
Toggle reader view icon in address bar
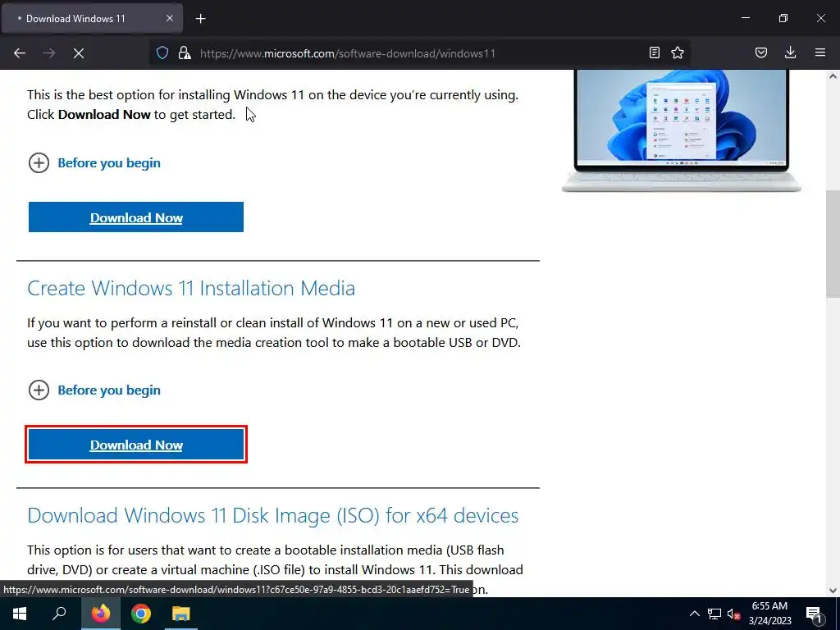[x=654, y=52]
